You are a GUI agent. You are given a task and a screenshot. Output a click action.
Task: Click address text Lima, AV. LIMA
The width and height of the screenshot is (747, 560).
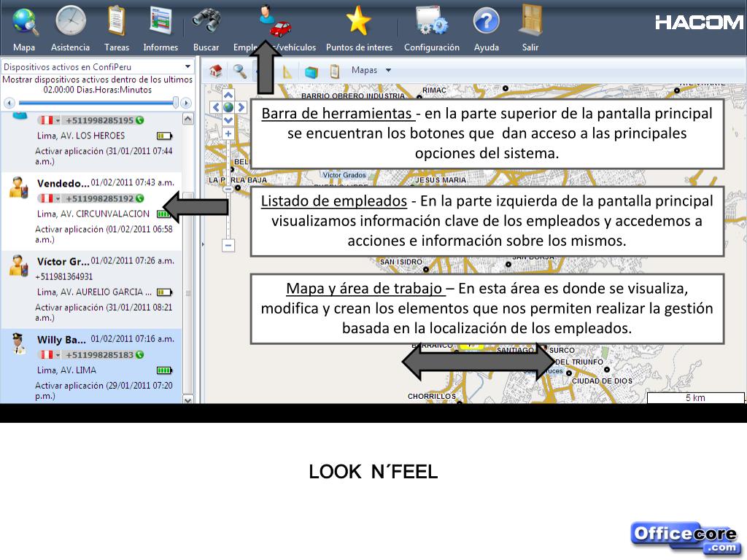[66, 370]
